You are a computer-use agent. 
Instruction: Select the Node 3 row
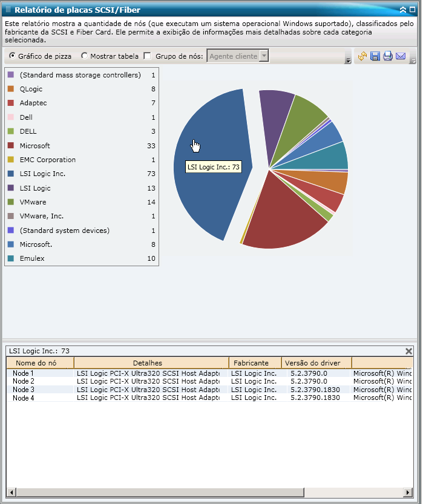(x=209, y=390)
